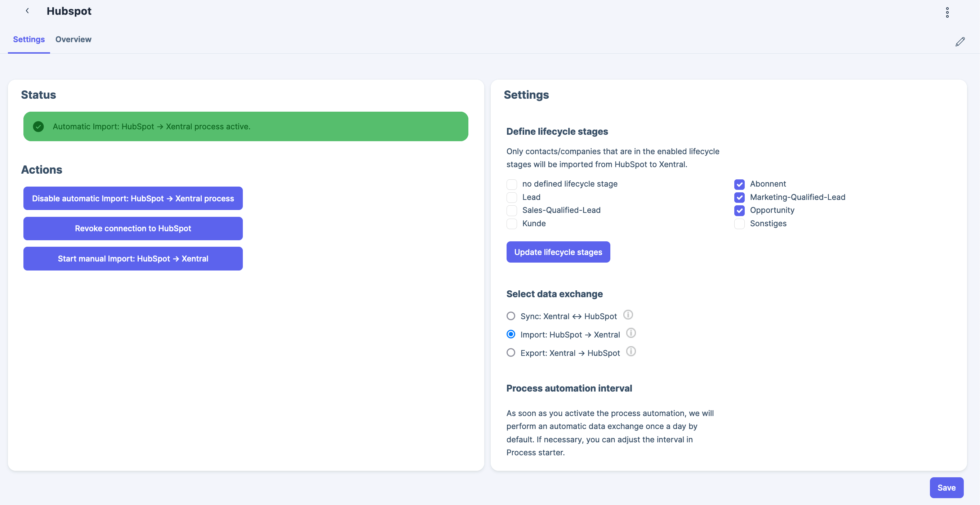Select the Export: Xentral to HubSpot option
This screenshot has width=980, height=505.
coord(511,353)
